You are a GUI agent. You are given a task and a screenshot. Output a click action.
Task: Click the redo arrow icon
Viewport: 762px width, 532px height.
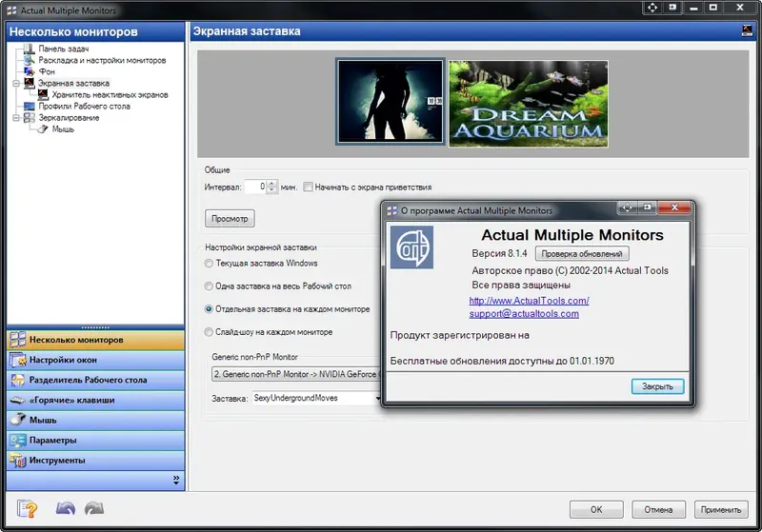click(94, 508)
